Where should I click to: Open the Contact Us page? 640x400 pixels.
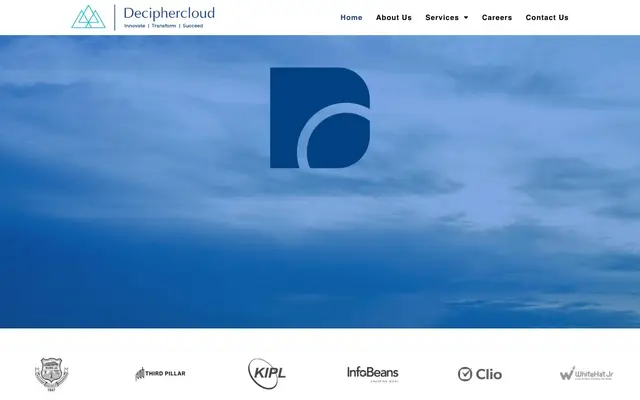point(547,18)
